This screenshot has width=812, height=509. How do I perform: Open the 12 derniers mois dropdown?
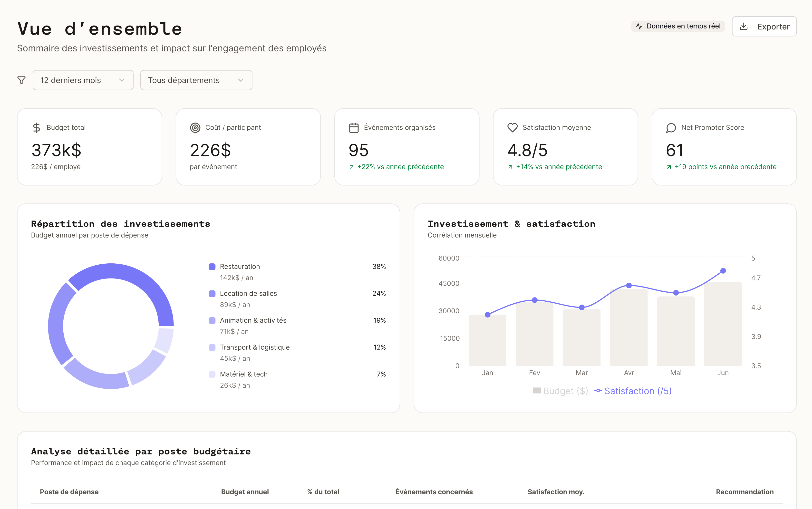click(x=83, y=80)
